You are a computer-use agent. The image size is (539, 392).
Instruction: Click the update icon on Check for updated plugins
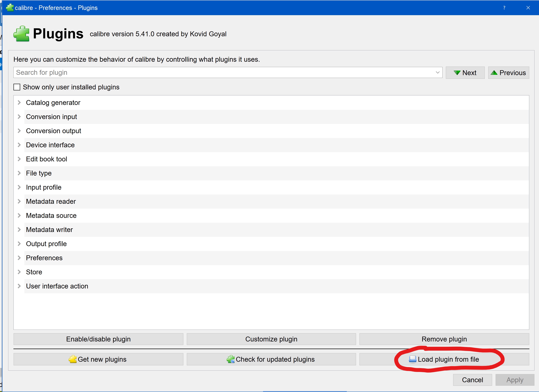(230, 359)
